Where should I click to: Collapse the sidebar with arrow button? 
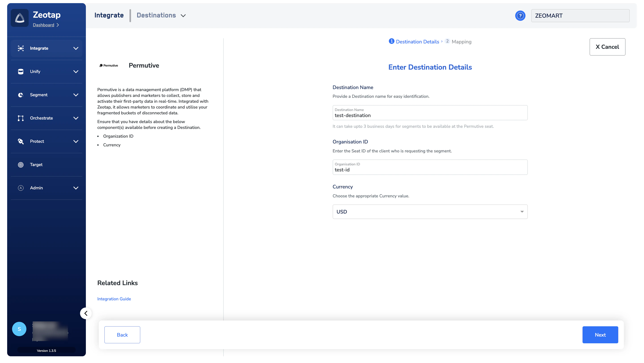coord(86,313)
